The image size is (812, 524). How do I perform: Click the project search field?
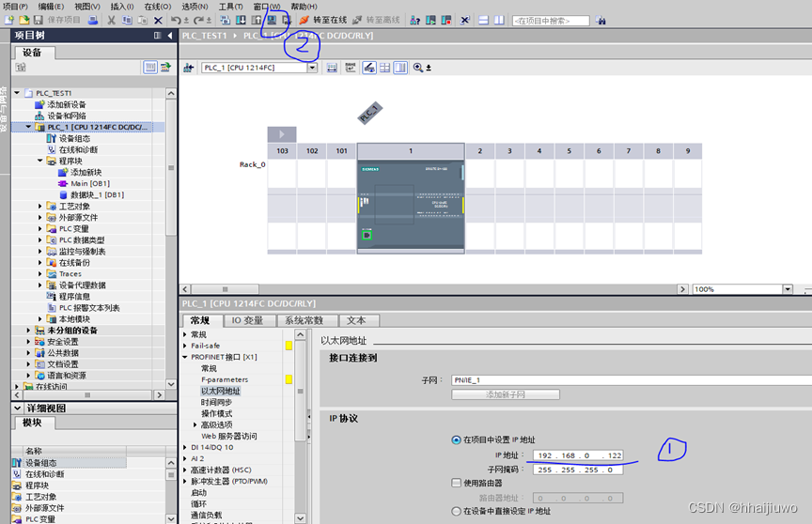coord(551,21)
